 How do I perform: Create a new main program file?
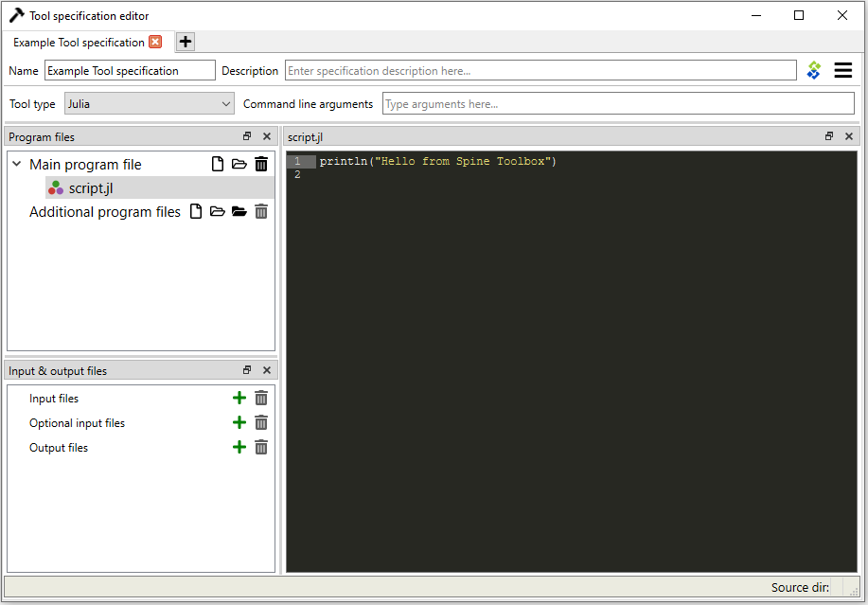click(218, 164)
